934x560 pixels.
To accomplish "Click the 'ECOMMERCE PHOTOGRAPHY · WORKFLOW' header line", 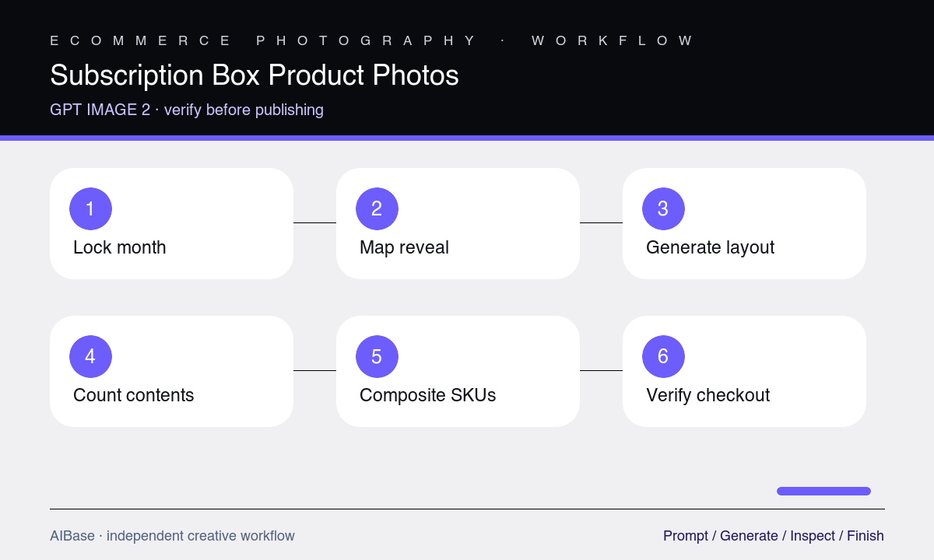I will pyautogui.click(x=371, y=40).
